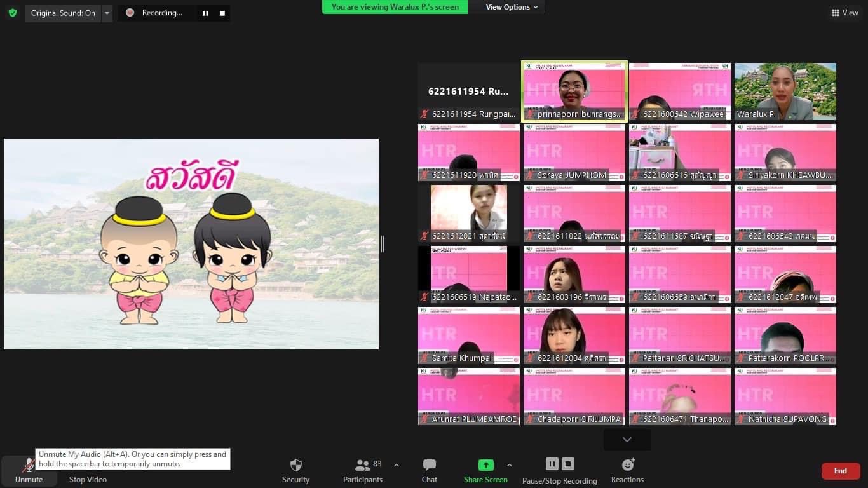Click muted mic icon on Napatso tile
The width and height of the screenshot is (868, 488).
(x=424, y=297)
